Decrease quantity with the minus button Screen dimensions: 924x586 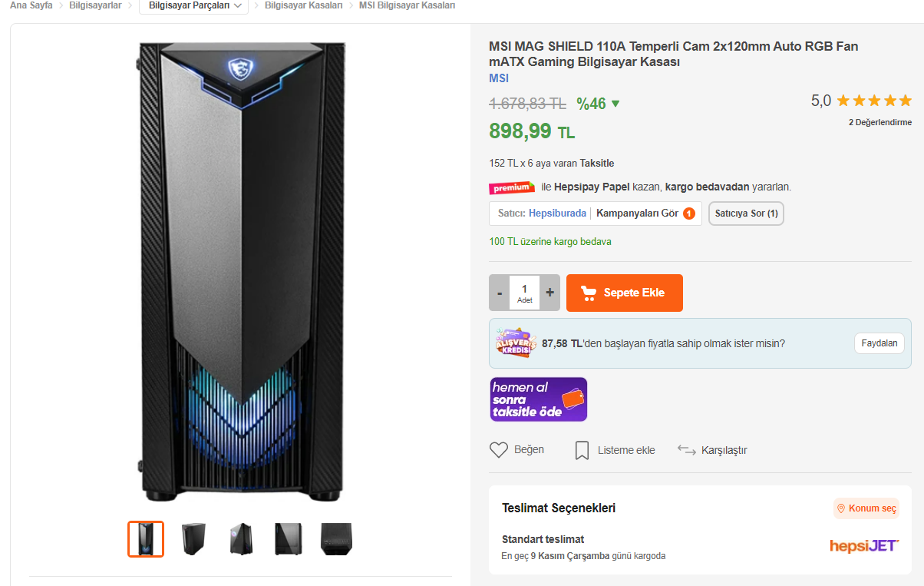pyautogui.click(x=500, y=293)
